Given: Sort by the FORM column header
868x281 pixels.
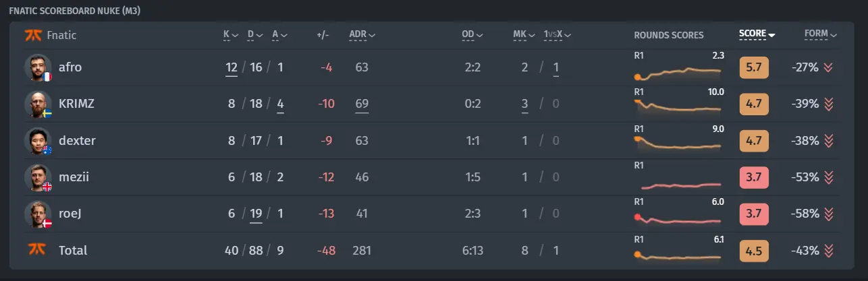Looking at the screenshot, I should (821, 34).
